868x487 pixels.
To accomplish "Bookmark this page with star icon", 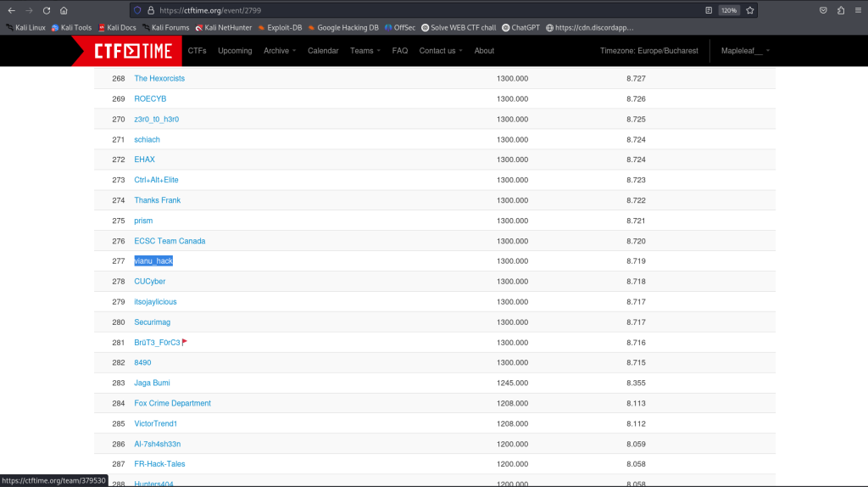I will 750,10.
